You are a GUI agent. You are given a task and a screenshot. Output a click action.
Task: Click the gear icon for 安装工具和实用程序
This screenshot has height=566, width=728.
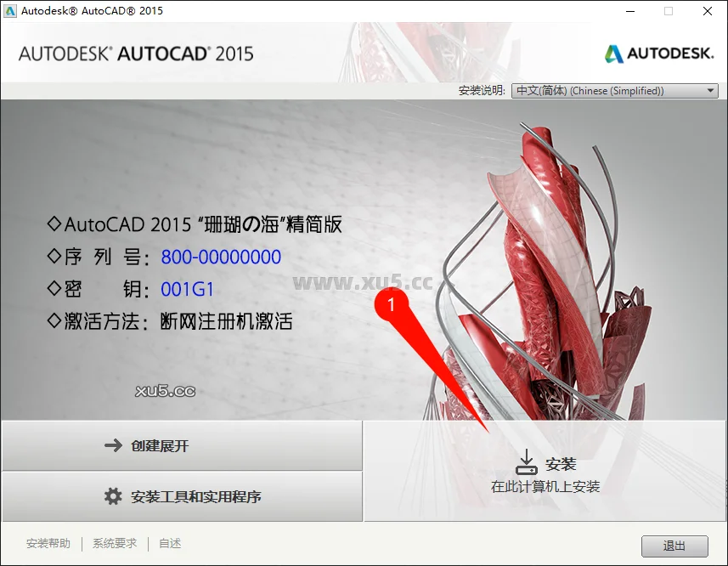point(113,496)
